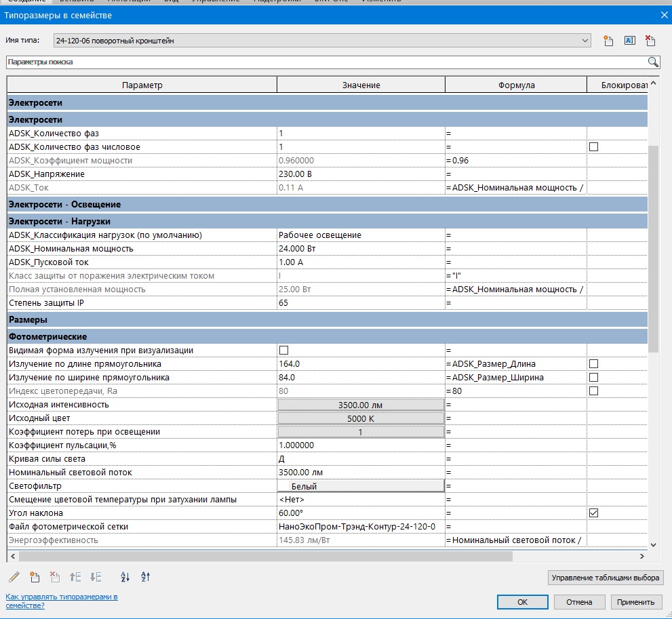Select the Фотометрические group header
The height and width of the screenshot is (619, 672).
click(327, 337)
